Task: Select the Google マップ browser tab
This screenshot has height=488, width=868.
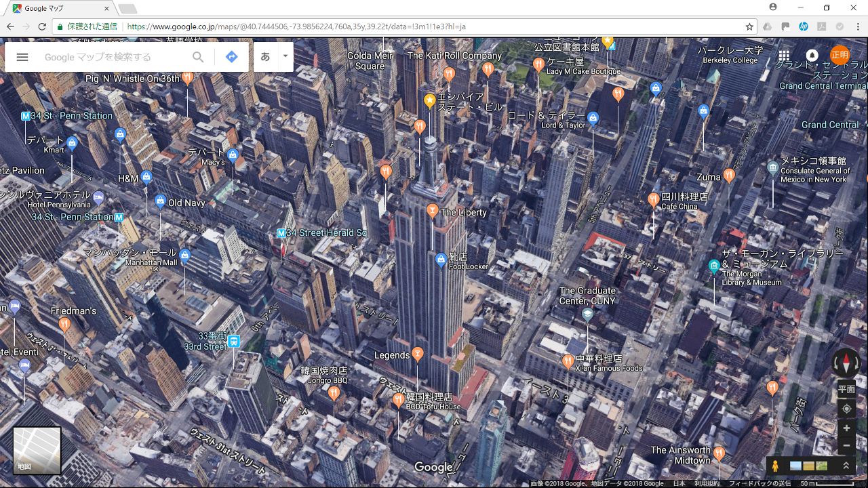Action: 60,9
